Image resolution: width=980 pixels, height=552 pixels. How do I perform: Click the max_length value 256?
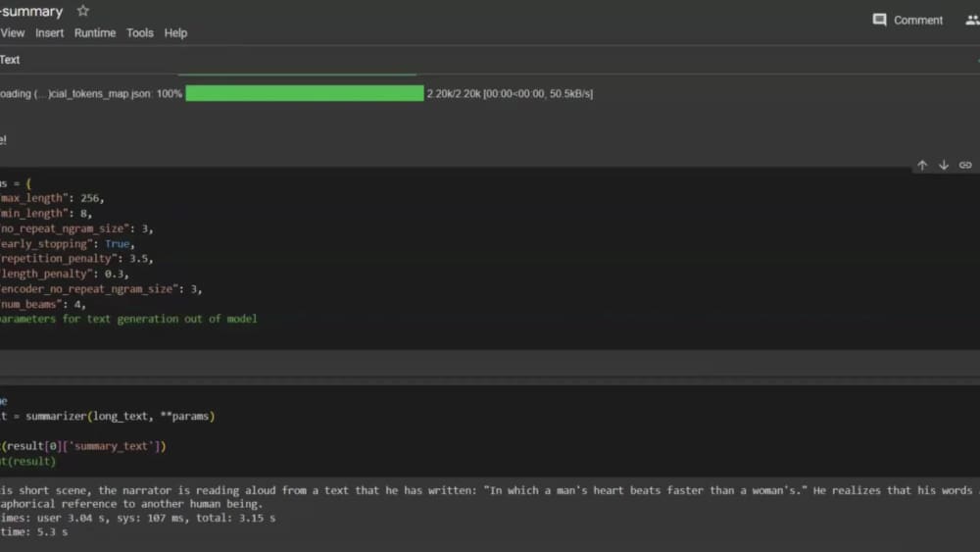(89, 198)
